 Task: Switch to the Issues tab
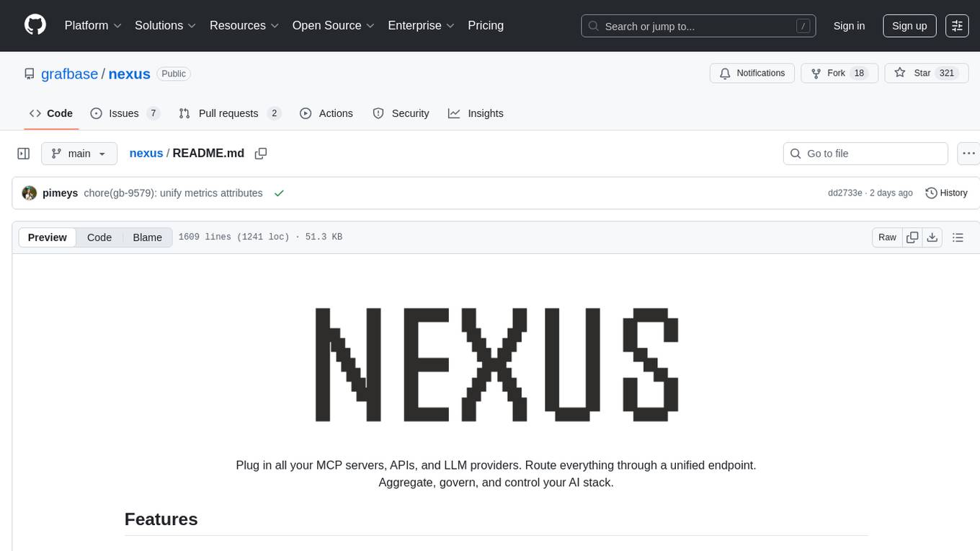[x=125, y=113]
